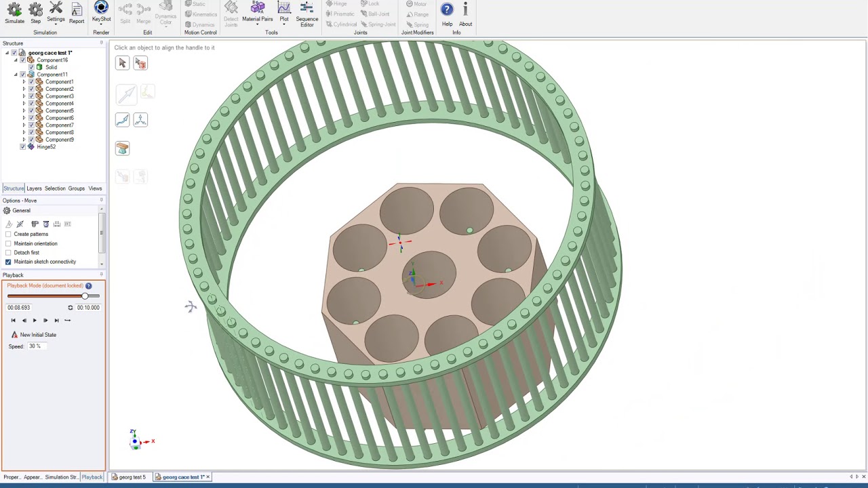This screenshot has height=488, width=868.
Task: Collapse Component16 tree node
Action: pos(16,60)
